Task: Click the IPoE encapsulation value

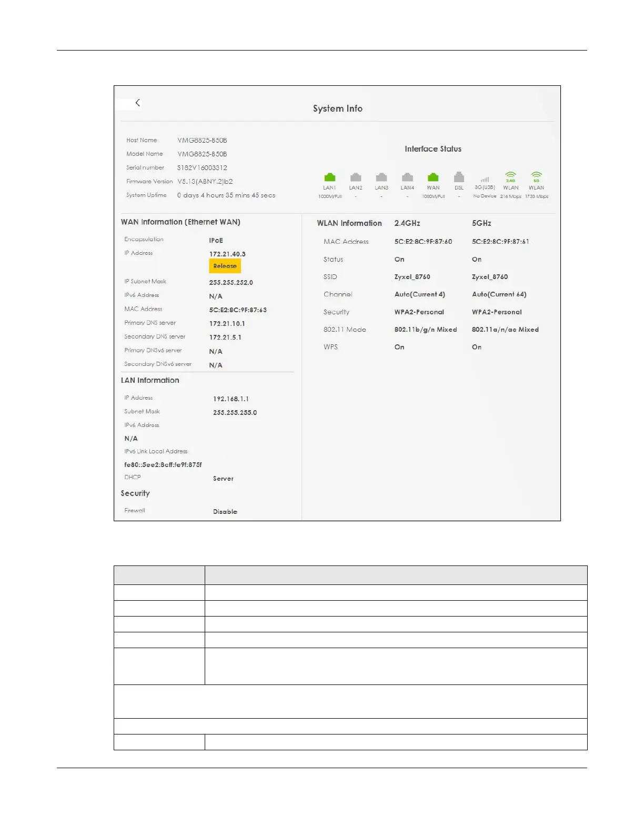Action: click(x=216, y=241)
